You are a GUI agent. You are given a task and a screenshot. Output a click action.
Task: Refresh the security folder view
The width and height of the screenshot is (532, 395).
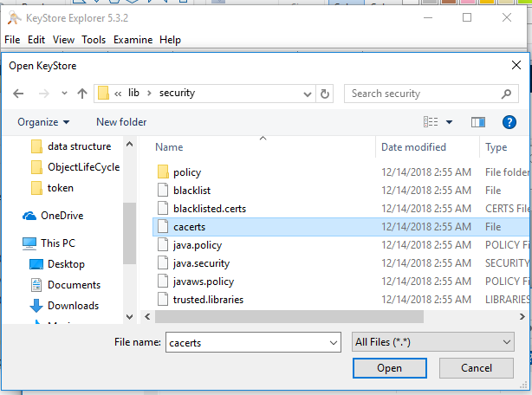point(325,94)
